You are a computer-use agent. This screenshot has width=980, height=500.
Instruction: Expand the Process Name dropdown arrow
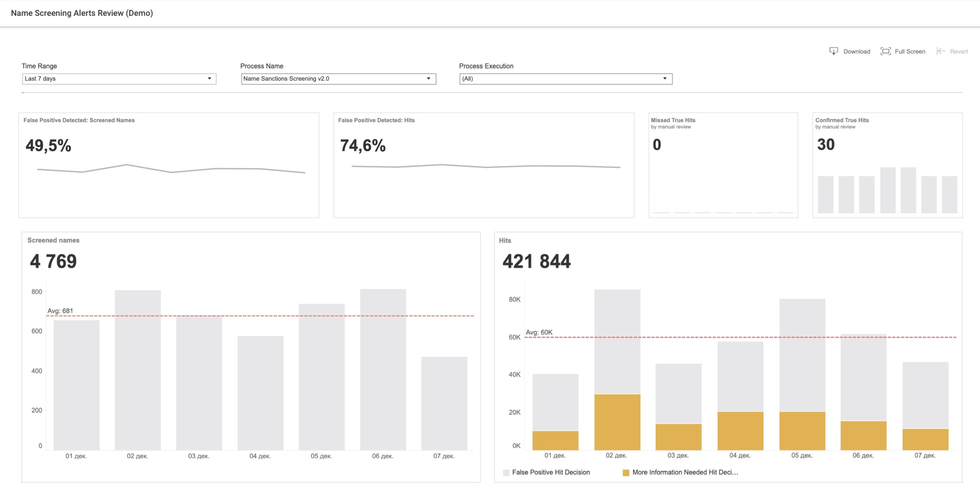428,79
